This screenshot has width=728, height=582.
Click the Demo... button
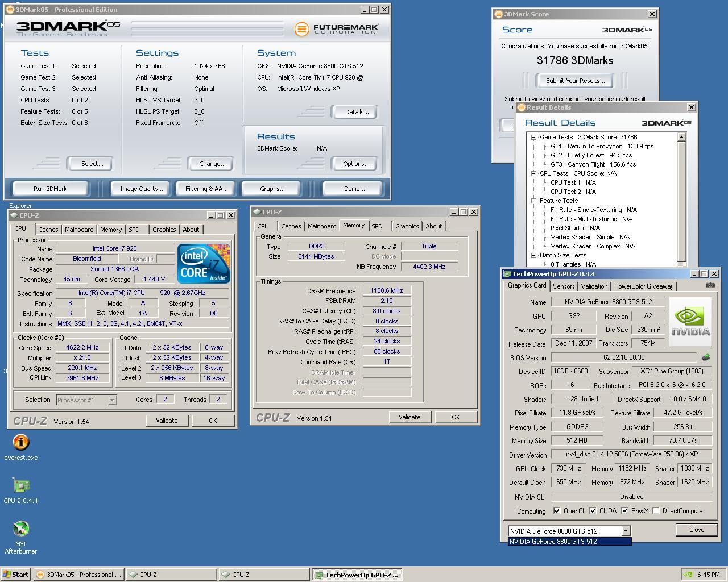[354, 189]
